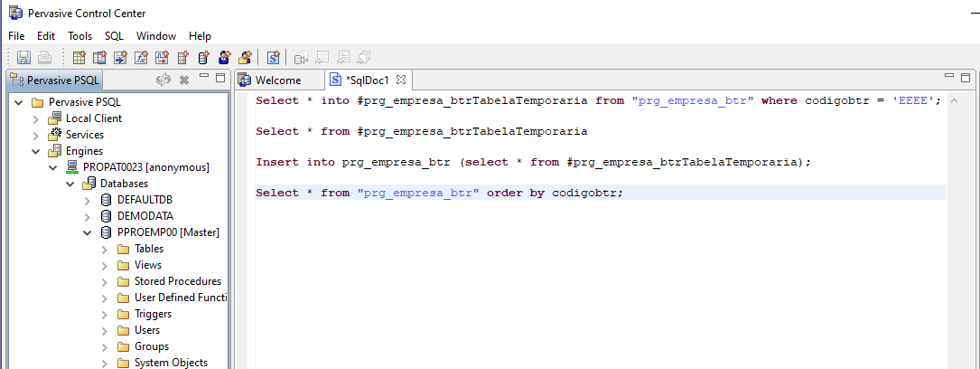Expand the DEMODATA database
Image resolution: width=980 pixels, height=369 pixels.
[x=89, y=216]
